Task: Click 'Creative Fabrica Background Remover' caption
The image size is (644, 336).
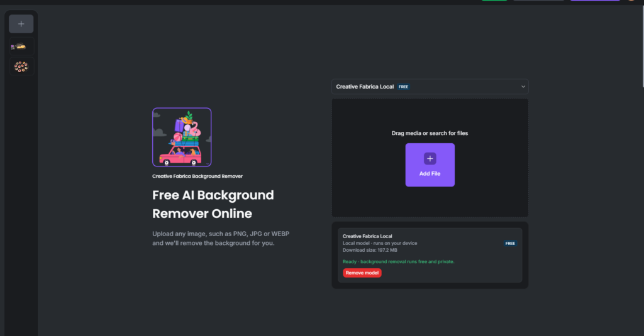Action: (197, 176)
